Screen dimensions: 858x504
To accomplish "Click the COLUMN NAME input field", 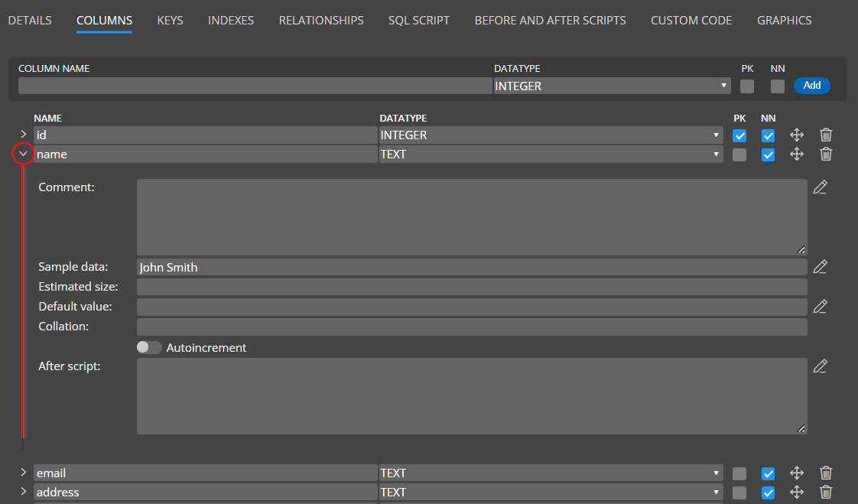I will point(252,85).
